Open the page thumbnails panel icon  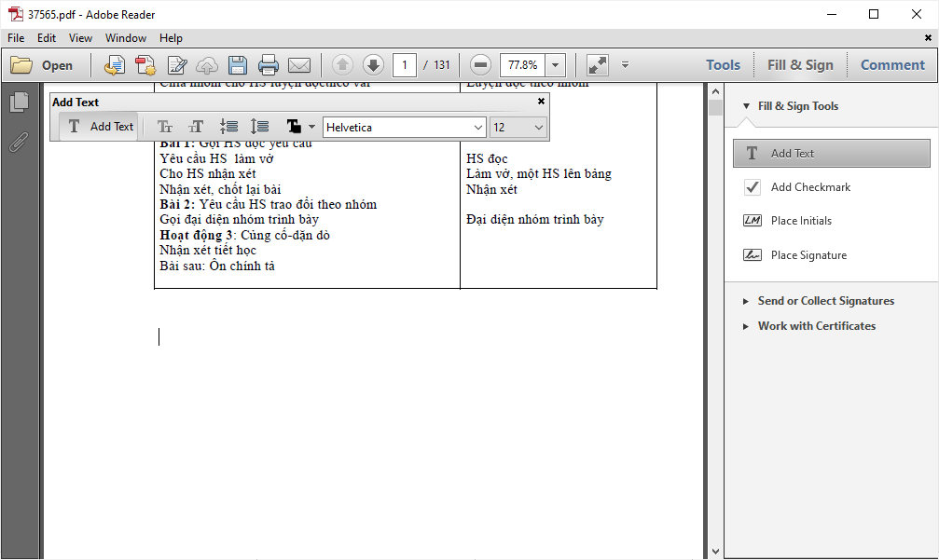19,102
